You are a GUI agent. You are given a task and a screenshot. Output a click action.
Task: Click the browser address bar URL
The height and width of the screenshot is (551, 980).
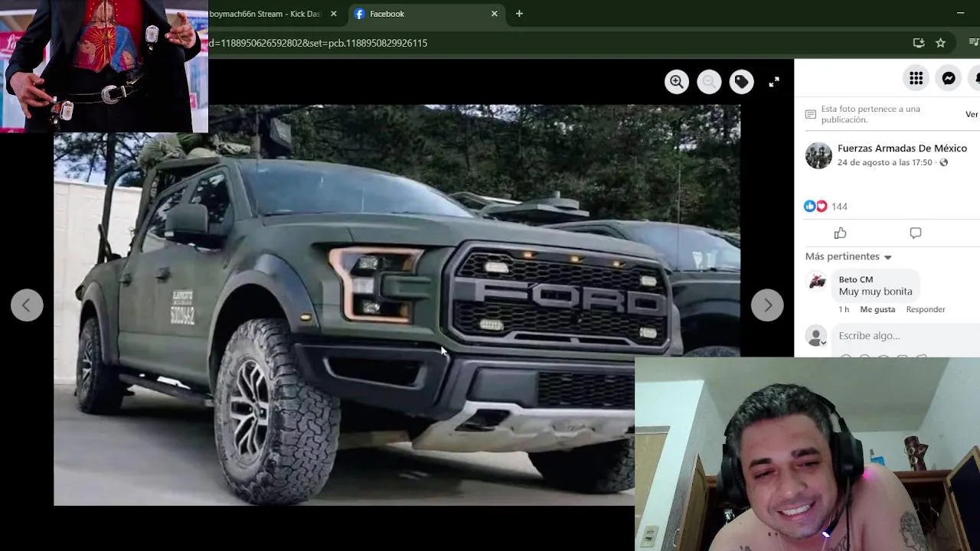tap(318, 43)
